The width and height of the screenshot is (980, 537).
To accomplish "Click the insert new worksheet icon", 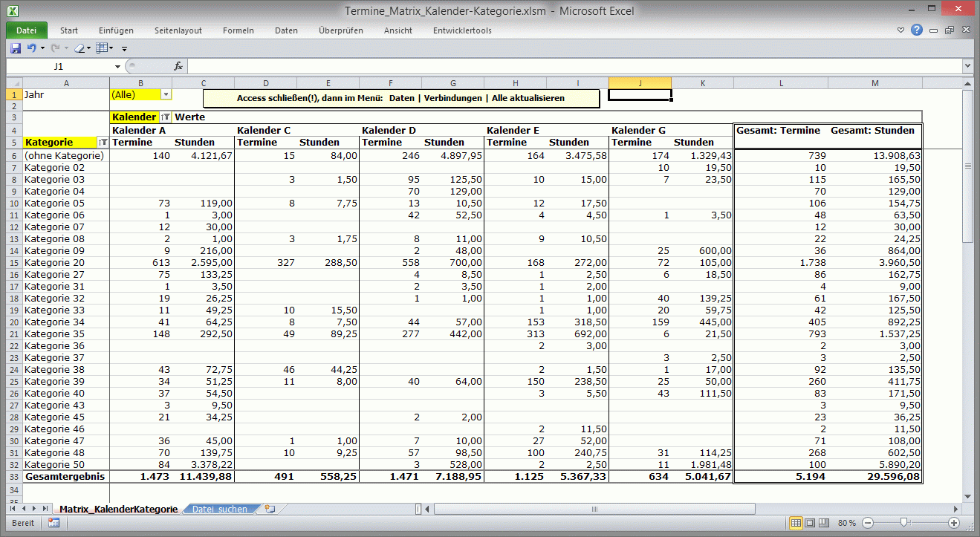I will click(270, 509).
